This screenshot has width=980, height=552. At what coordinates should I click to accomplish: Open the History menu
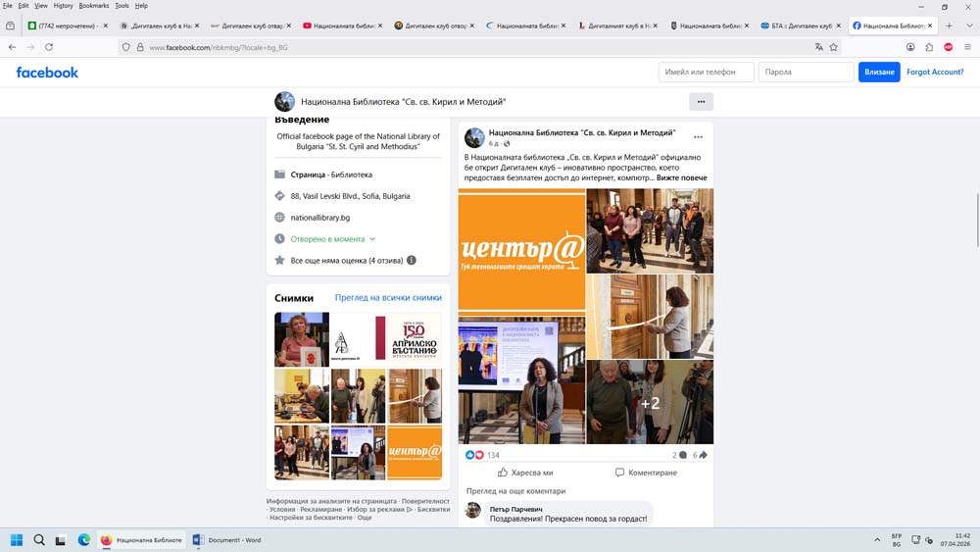click(63, 6)
